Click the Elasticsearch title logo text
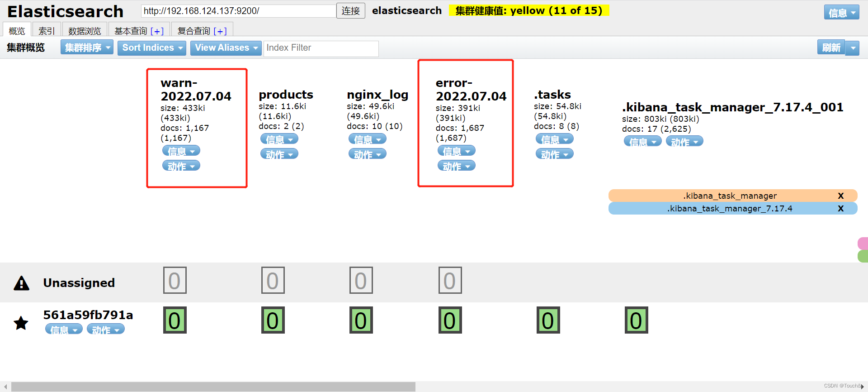This screenshot has height=392, width=868. coord(66,11)
